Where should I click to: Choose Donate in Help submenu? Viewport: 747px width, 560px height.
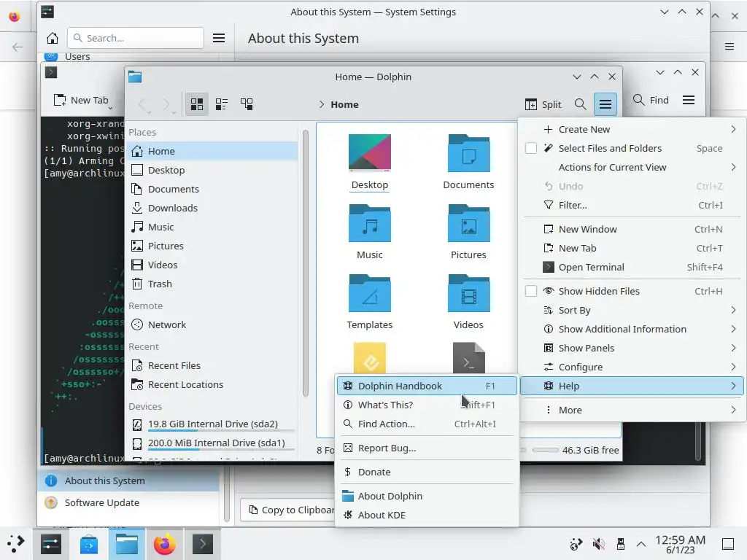coord(427,472)
